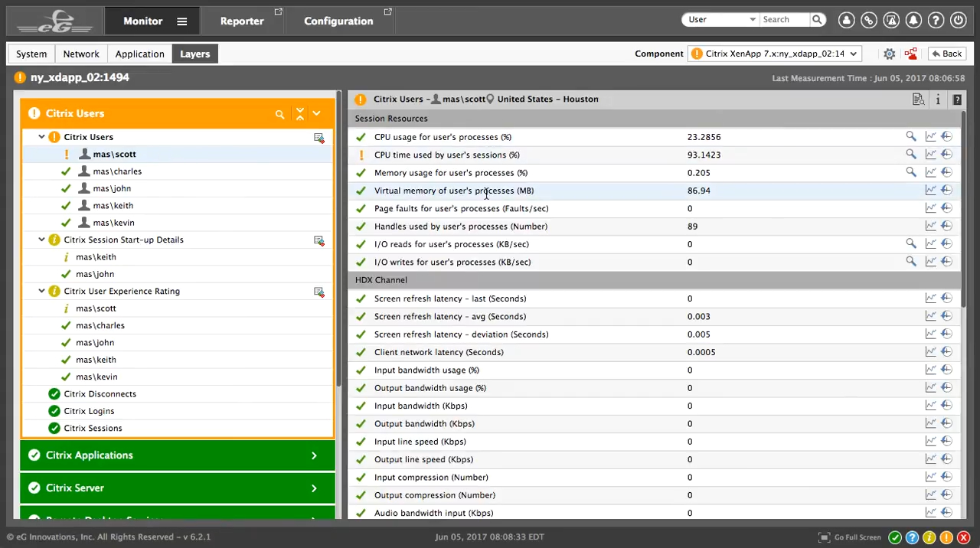Click the red topology cloud icon
This screenshot has height=548, width=980.
coord(910,54)
